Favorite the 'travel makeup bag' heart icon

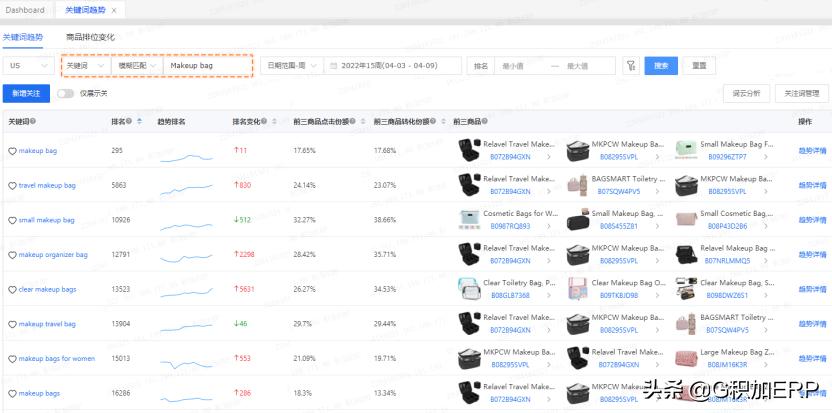[12, 186]
